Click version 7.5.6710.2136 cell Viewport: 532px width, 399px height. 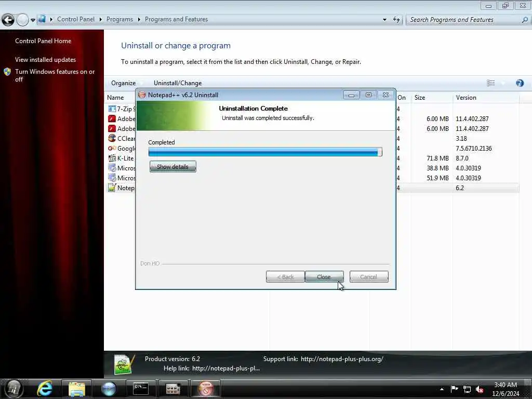pyautogui.click(x=474, y=148)
